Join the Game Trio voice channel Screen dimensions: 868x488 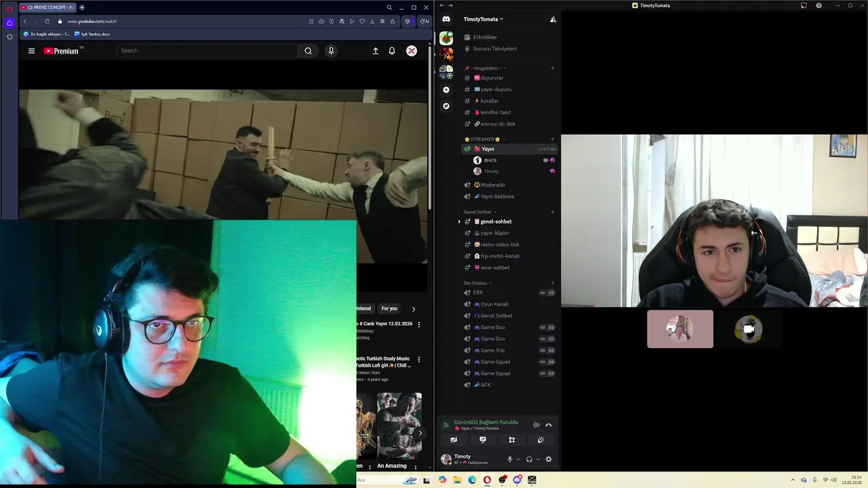509,350
